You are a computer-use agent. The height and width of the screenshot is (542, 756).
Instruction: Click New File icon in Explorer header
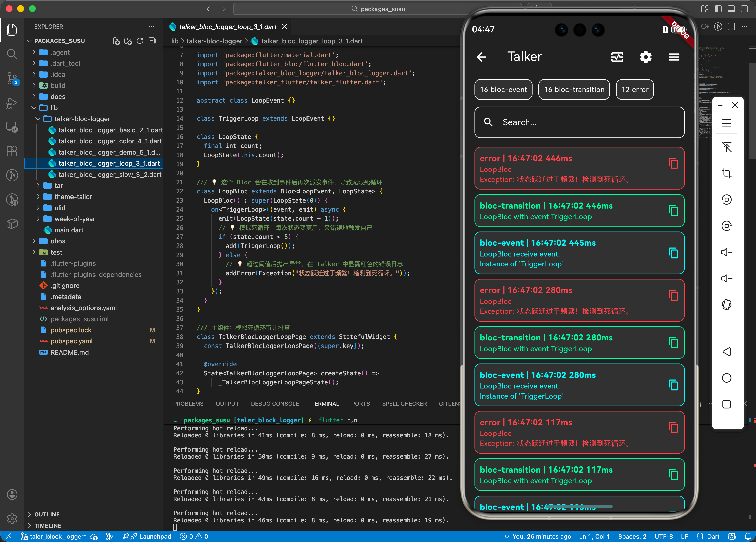click(x=116, y=41)
